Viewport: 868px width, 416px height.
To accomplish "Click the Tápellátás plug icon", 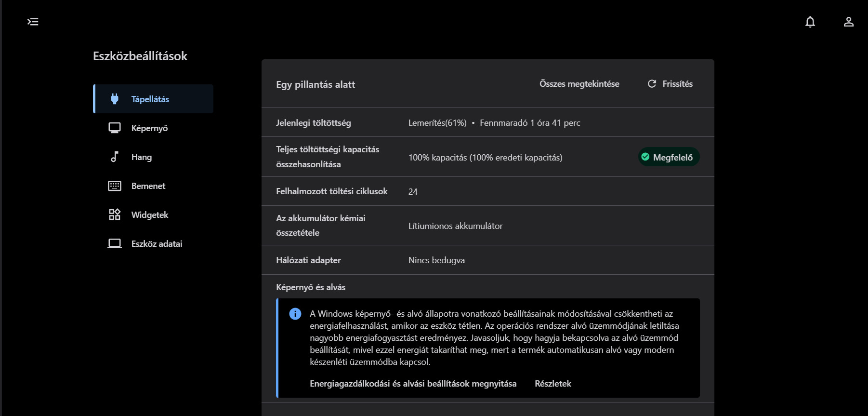I will coord(115,99).
